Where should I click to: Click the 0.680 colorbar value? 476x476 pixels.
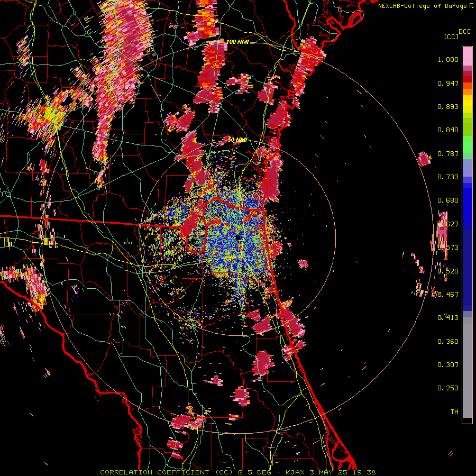[x=448, y=200]
